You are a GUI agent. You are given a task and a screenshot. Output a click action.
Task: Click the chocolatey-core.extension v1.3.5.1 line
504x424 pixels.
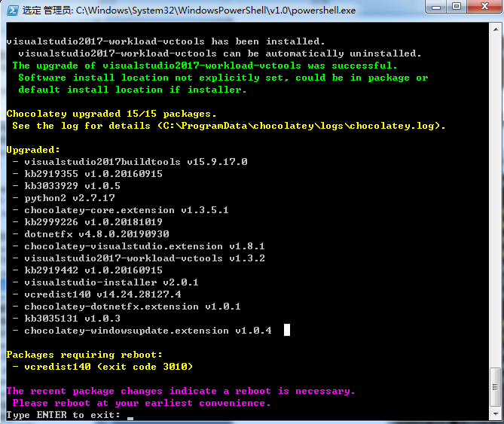point(121,210)
